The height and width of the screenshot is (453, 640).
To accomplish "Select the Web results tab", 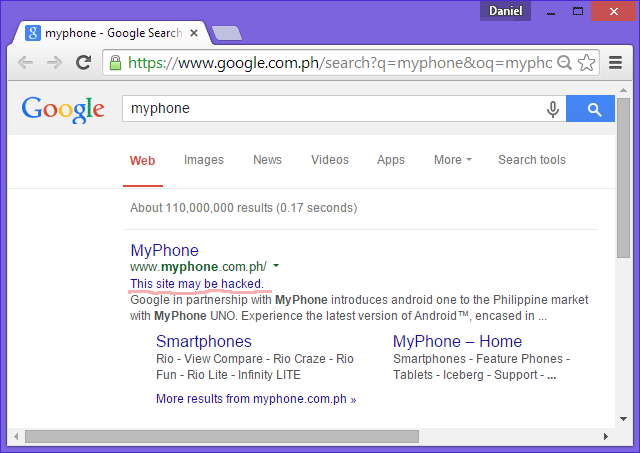I will coord(142,160).
